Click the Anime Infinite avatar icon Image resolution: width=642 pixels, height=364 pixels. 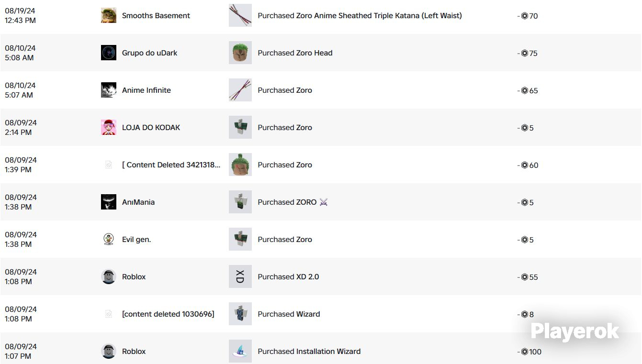(109, 90)
